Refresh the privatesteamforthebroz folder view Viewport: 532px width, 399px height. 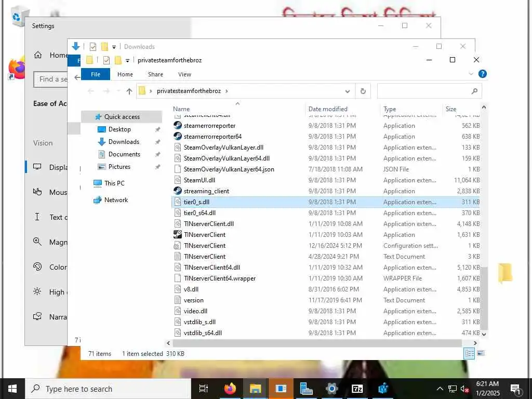(x=363, y=91)
